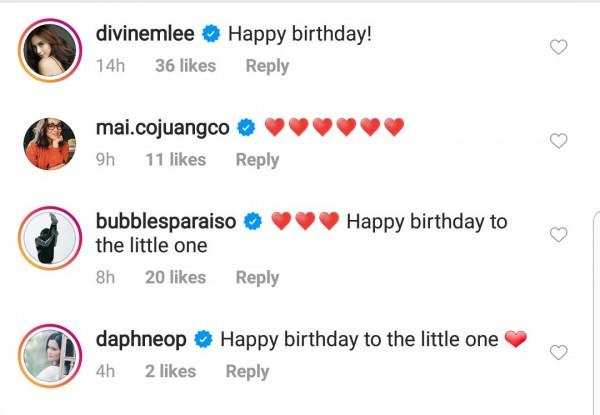
Task: Open the mai.cojuangco username link
Action: click(x=163, y=128)
